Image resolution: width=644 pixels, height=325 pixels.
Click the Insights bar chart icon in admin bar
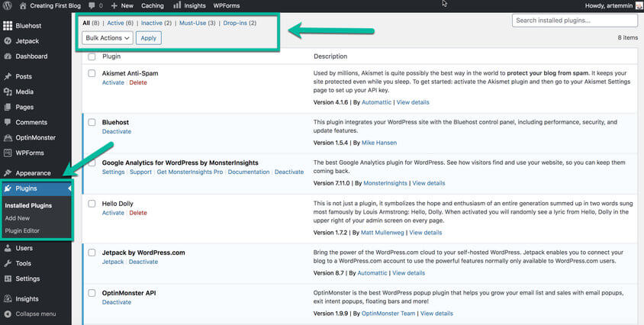coord(177,5)
